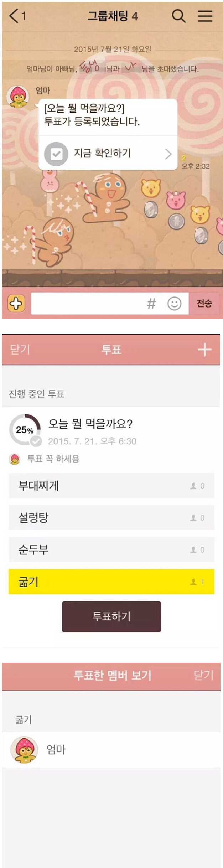
Task: View voter count on 굶기 option
Action: (x=197, y=582)
